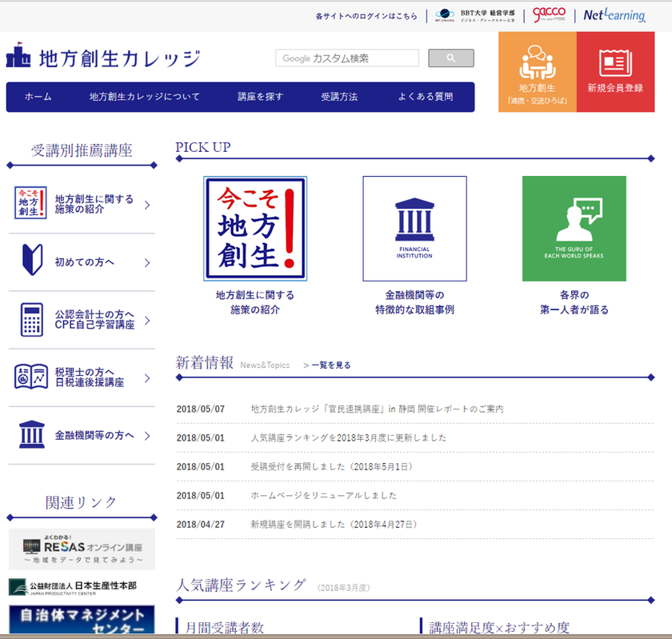Open the よくある質問 menu item
This screenshot has height=639, width=672.
tap(425, 97)
